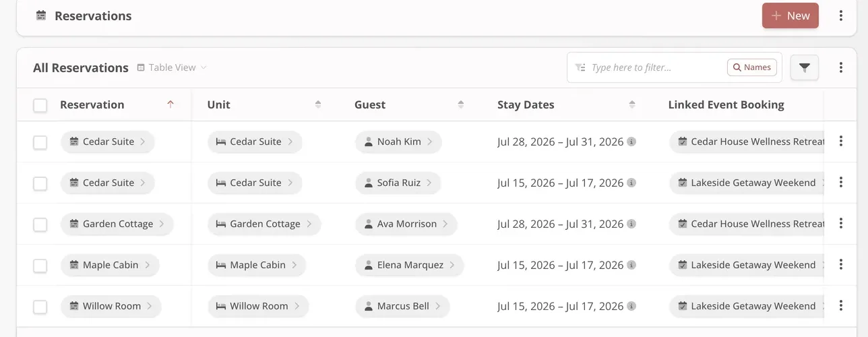Open the Elena Marquez guest link
868x337 pixels.
[x=410, y=265]
